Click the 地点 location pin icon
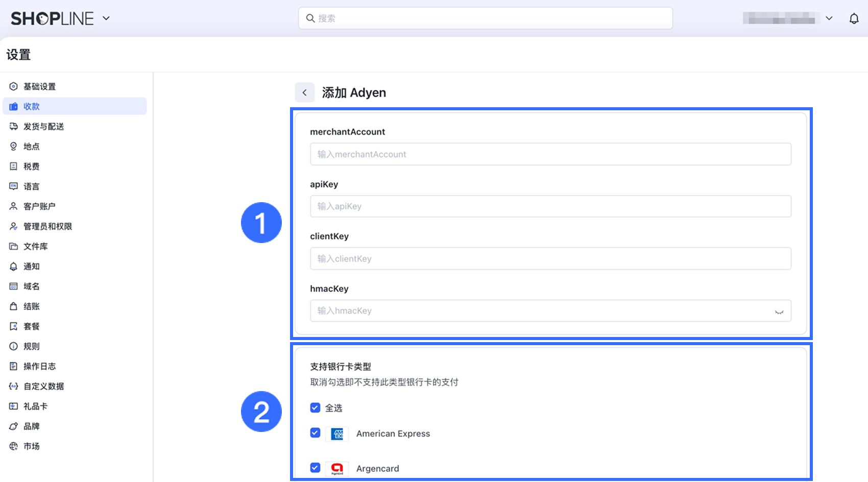Image resolution: width=868 pixels, height=482 pixels. pos(14,147)
